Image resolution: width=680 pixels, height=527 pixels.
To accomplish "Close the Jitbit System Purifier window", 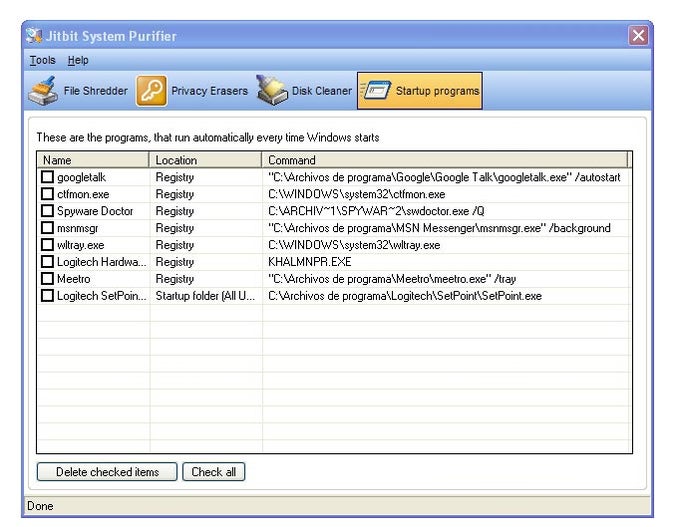I will coord(638,36).
